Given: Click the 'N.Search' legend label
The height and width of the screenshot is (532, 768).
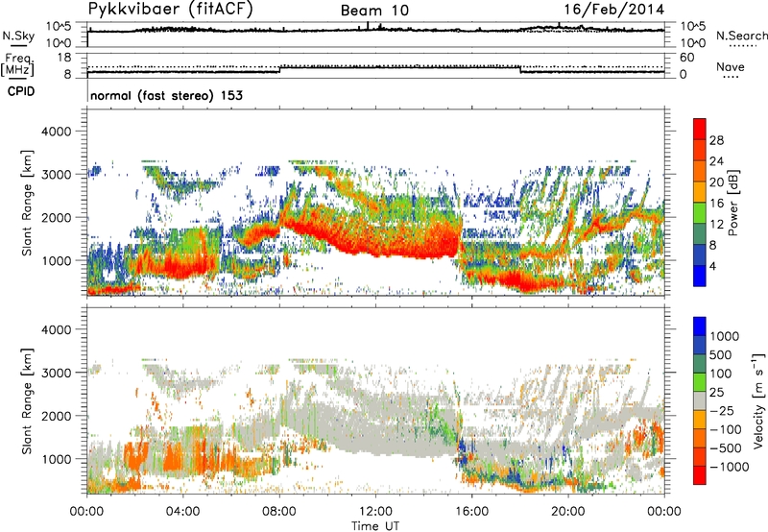Looking at the screenshot, I should tap(742, 36).
